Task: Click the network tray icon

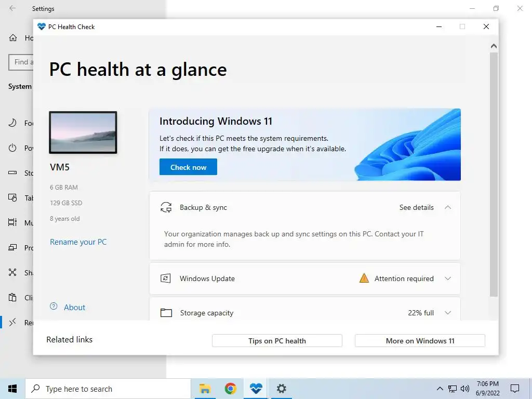Action: click(453, 389)
